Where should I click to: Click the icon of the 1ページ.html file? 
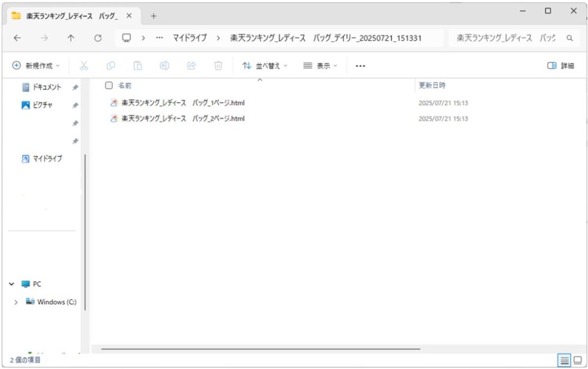tap(114, 103)
